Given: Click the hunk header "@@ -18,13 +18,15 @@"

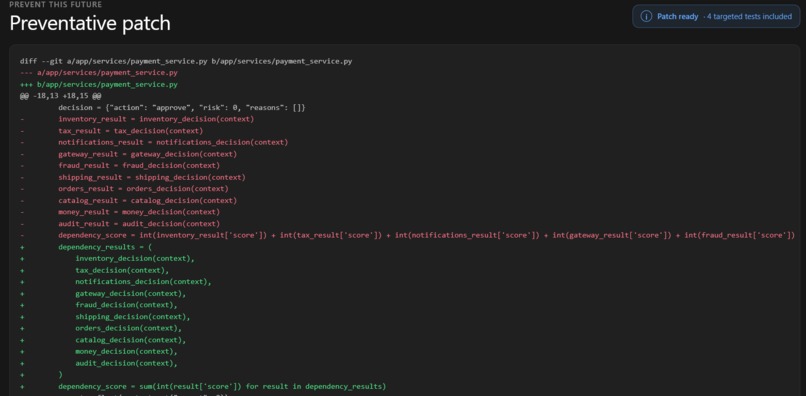Looking at the screenshot, I should pyautogui.click(x=60, y=96).
